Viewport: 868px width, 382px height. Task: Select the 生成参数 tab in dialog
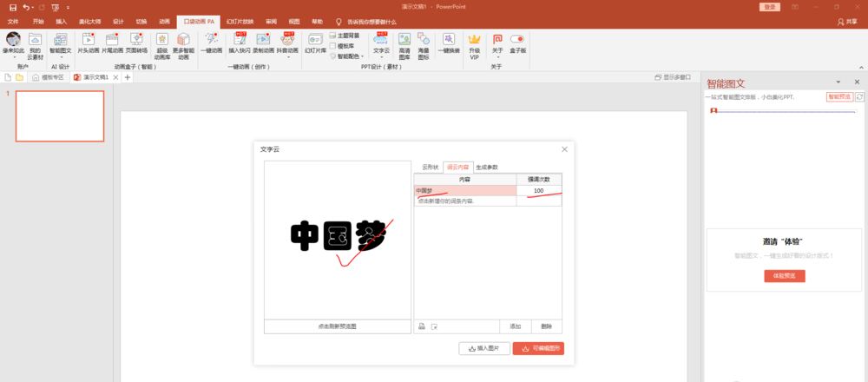click(x=487, y=167)
